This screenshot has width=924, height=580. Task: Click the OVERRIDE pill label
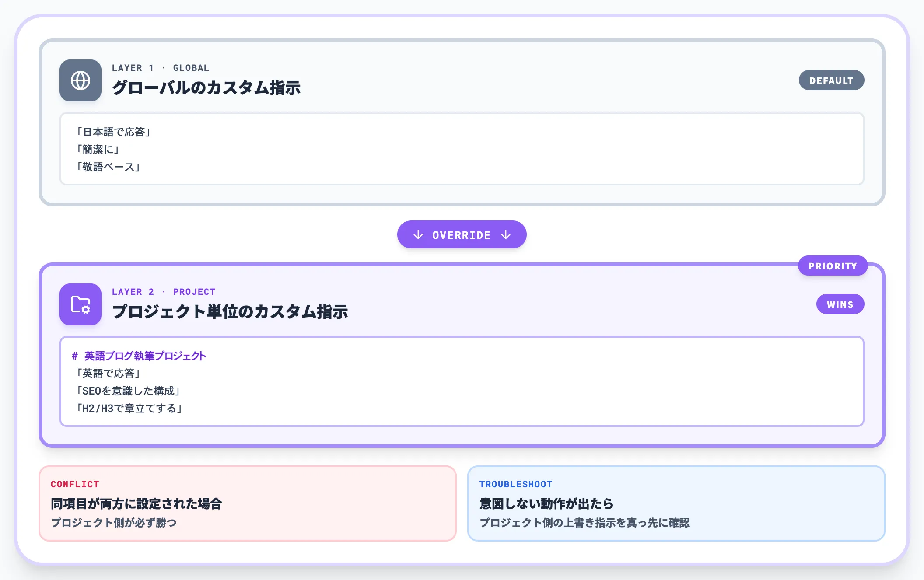pyautogui.click(x=462, y=235)
